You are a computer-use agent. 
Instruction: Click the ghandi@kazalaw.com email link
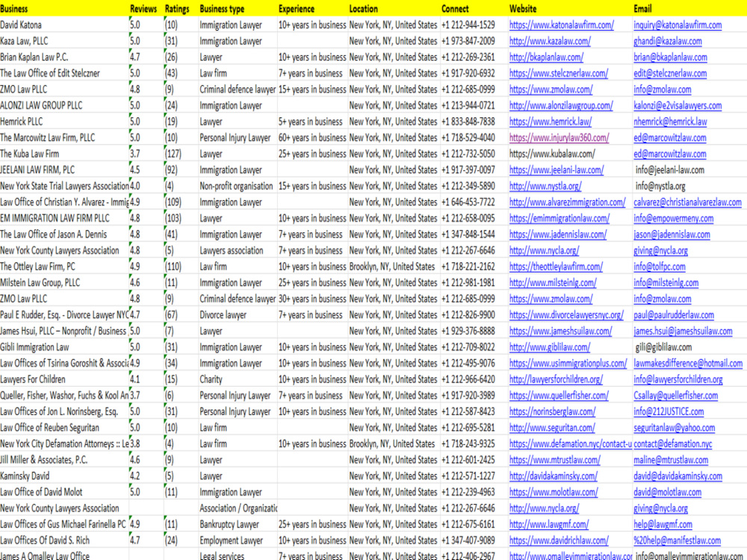point(667,41)
